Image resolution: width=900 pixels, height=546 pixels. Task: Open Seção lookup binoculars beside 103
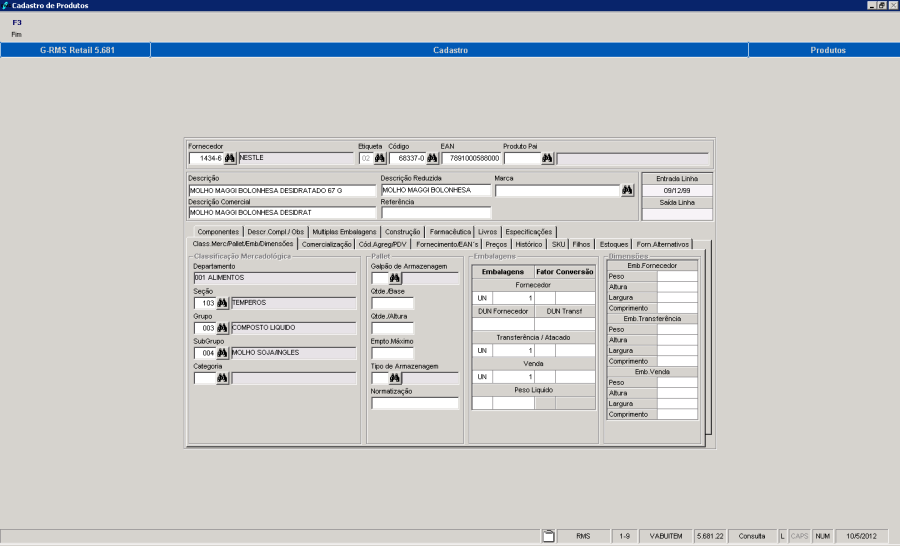coord(222,303)
